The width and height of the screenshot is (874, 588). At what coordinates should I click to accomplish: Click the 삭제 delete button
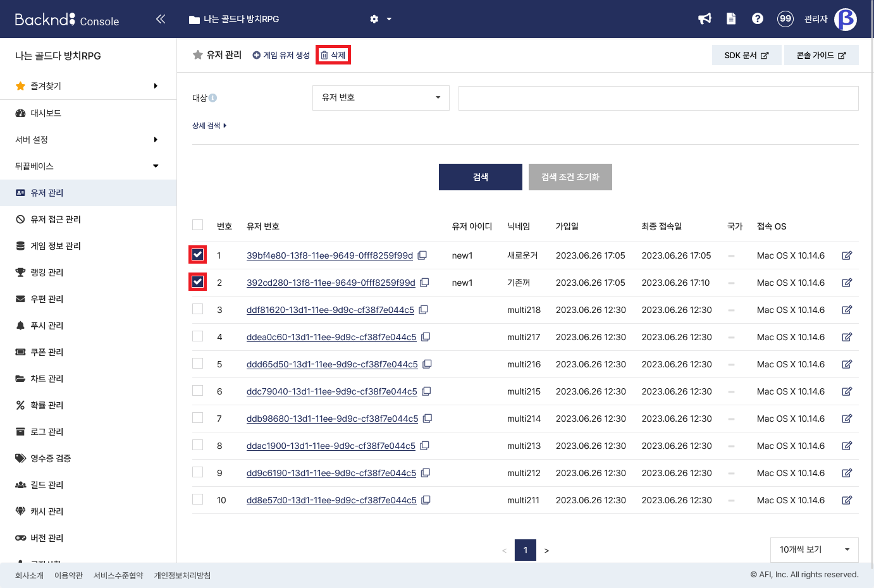point(333,55)
